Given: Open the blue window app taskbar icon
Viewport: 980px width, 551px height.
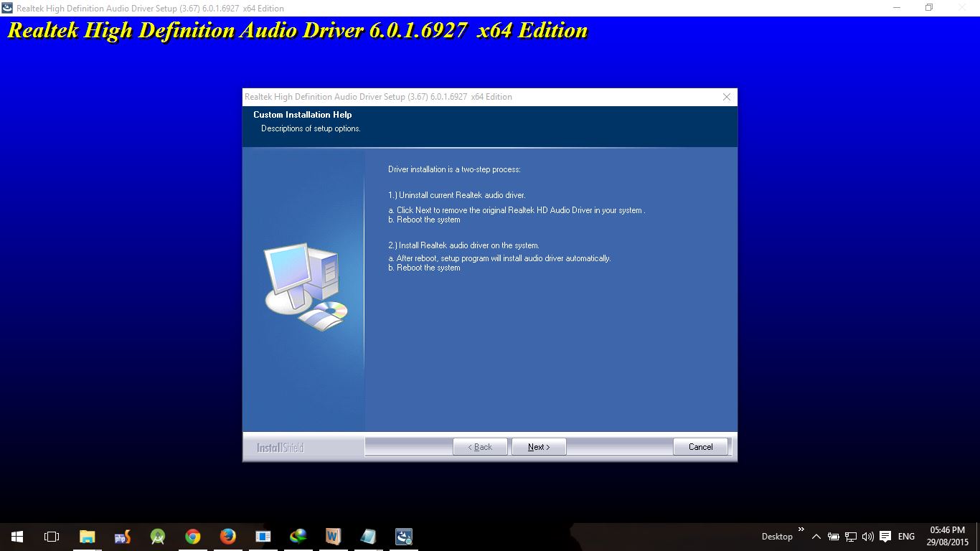Looking at the screenshot, I should point(263,537).
